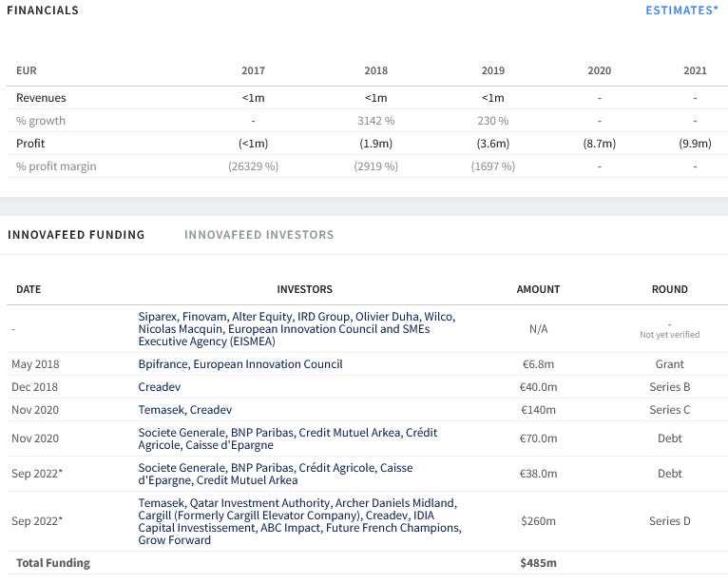Select the 2018 column header

tap(376, 70)
